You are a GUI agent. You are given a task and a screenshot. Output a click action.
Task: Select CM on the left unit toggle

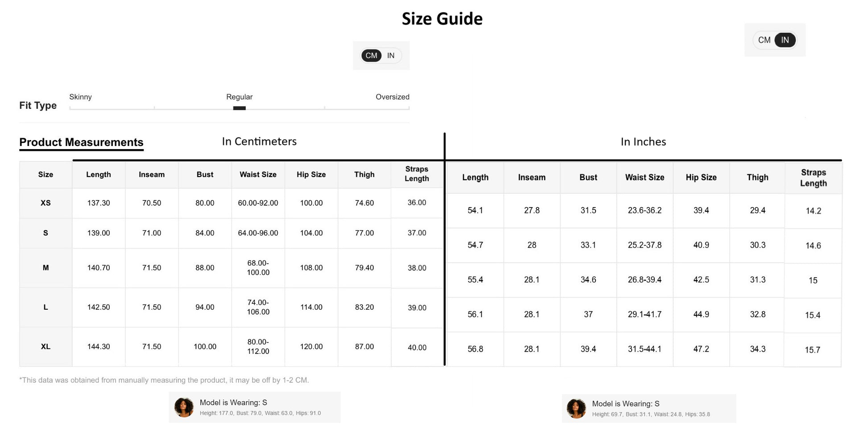[371, 56]
